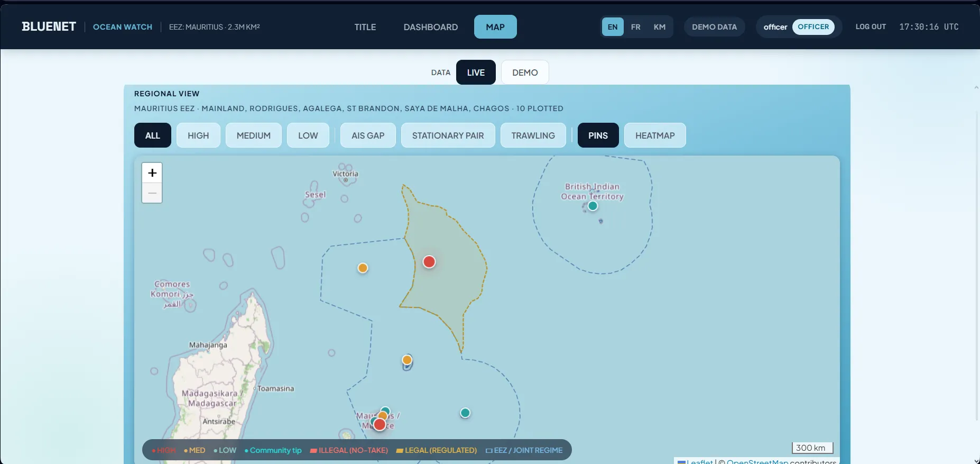Click orange pin west of shaded zone
The width and height of the screenshot is (980, 464).
pos(363,268)
